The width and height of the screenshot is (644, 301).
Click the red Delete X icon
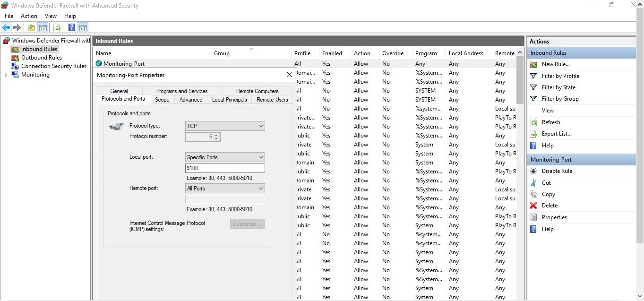(533, 206)
